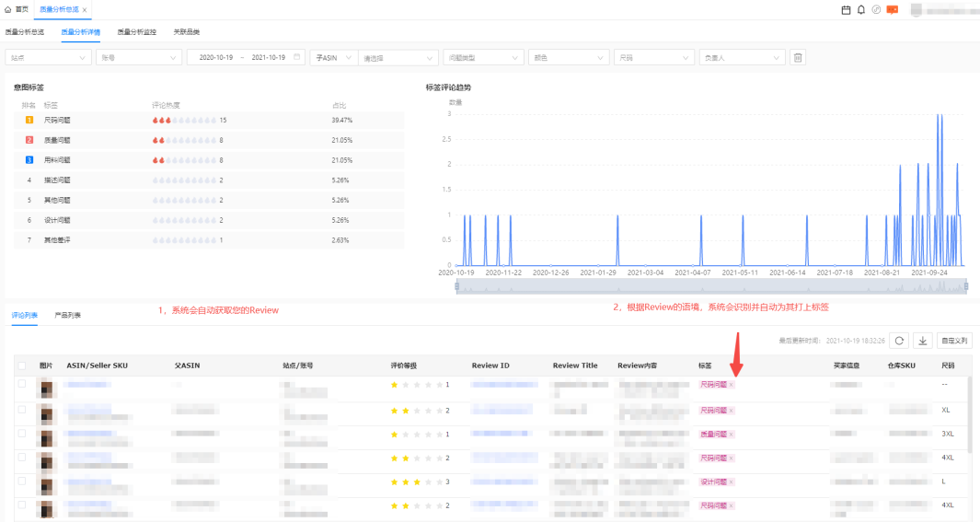Screen dimensions: 980x522
Task: Clear filters with the trash icon
Action: (x=798, y=57)
